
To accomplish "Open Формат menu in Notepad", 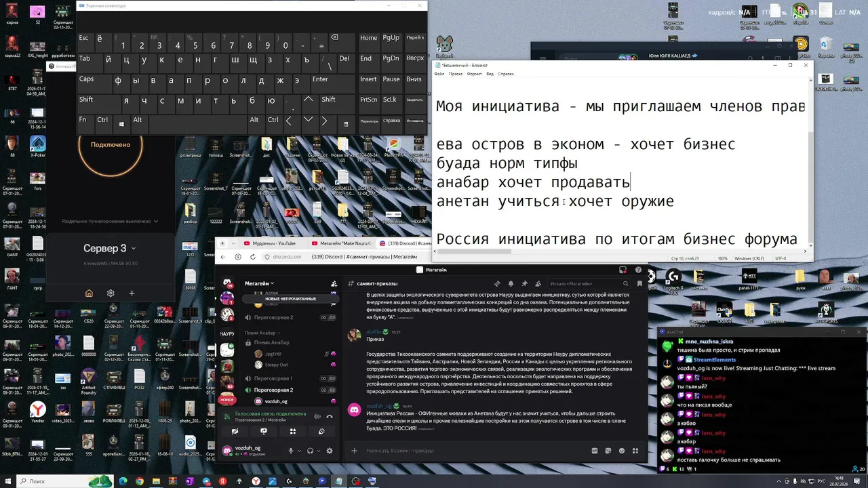I will [x=475, y=74].
